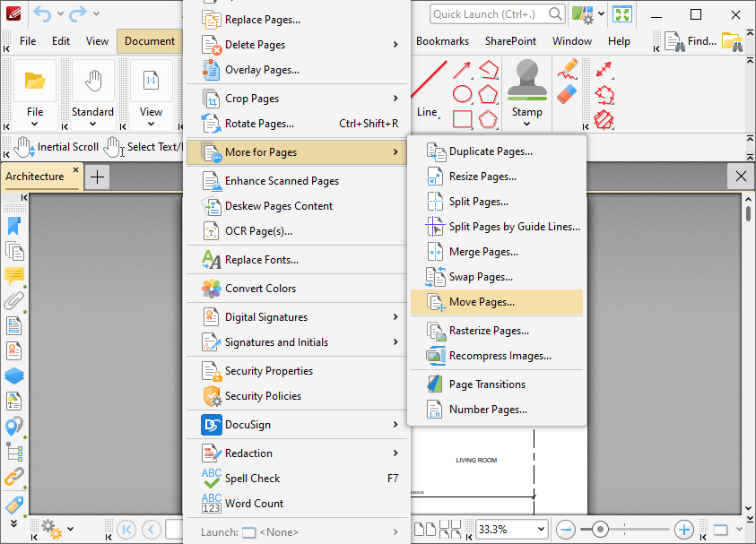Viewport: 756px width, 544px height.
Task: Open the Bookmarks pane from sidebar
Action: coord(14,226)
